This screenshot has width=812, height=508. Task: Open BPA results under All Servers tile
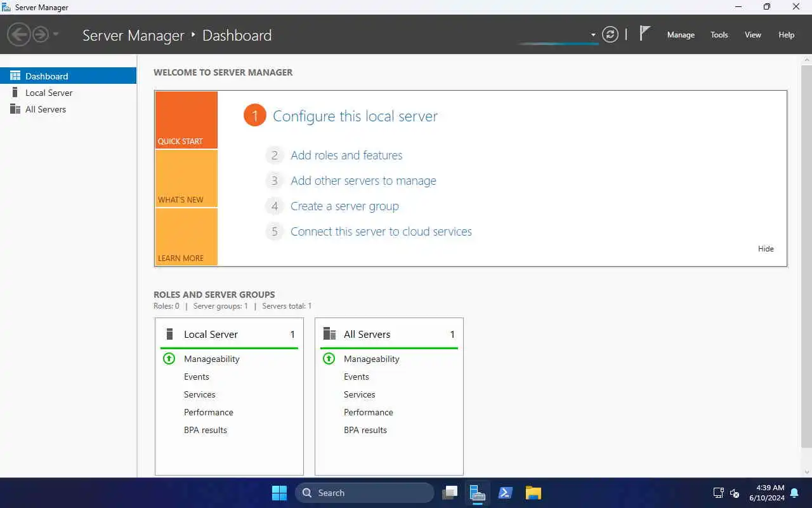[x=365, y=430]
